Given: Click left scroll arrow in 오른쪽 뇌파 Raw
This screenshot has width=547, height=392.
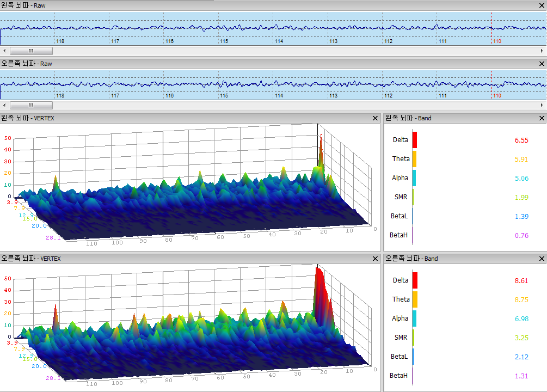Looking at the screenshot, I should coord(5,106).
